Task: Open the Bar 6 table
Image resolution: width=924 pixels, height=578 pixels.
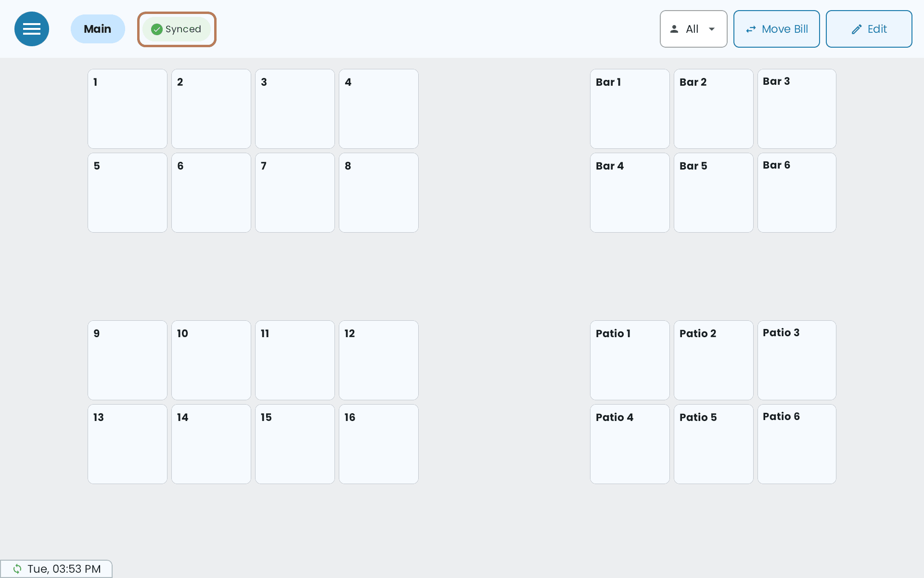Action: pyautogui.click(x=797, y=193)
